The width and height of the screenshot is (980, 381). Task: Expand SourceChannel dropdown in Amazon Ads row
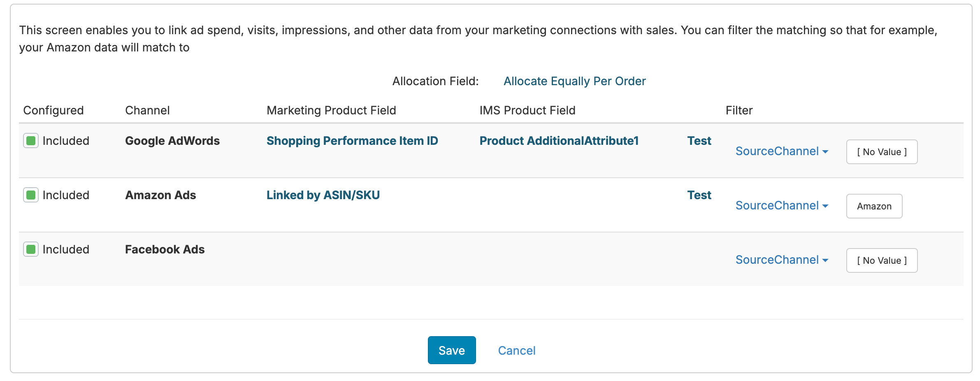tap(781, 206)
